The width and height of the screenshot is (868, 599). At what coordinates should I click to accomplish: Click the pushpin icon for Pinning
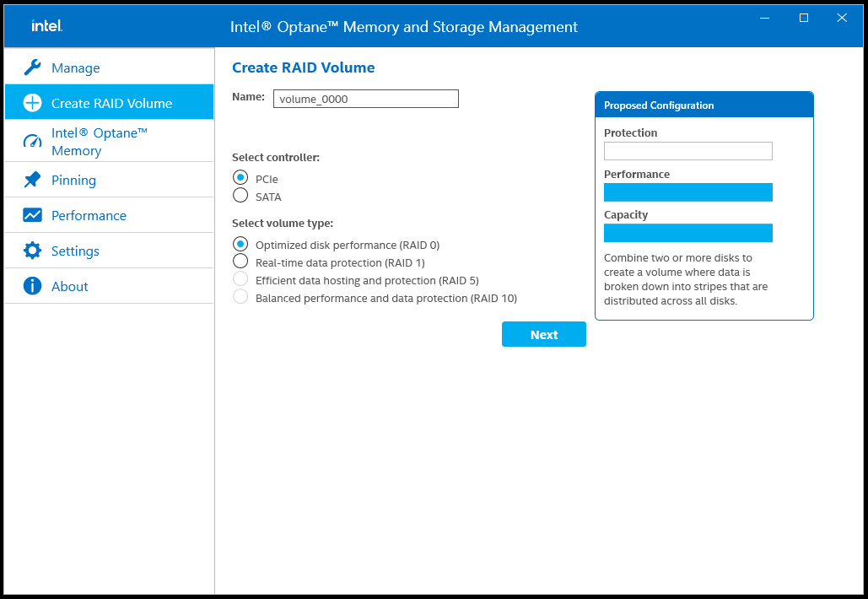(x=32, y=180)
